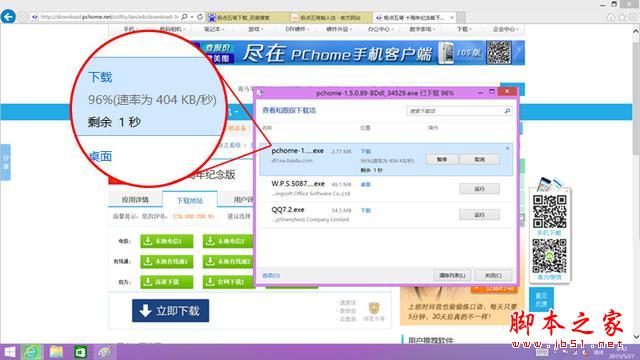
Task: Open the taskbar icon right of green Office icon
Action: pos(104,352)
